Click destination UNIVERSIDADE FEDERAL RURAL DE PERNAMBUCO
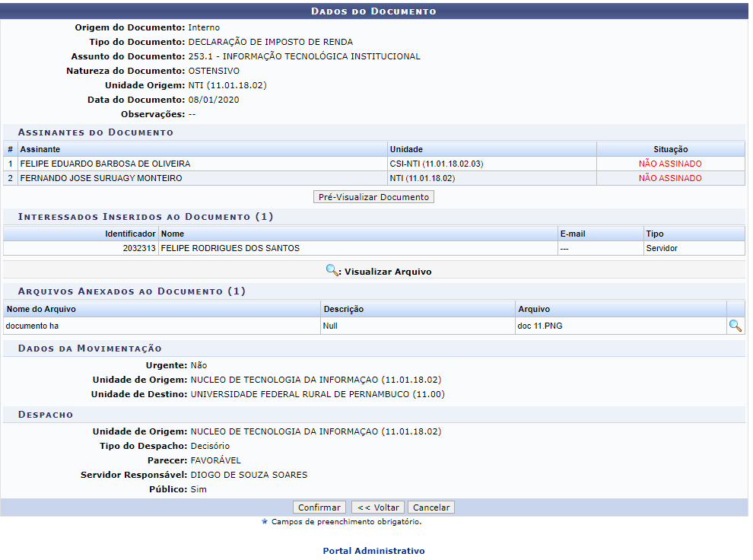This screenshot has height=560, width=753. tap(317, 394)
